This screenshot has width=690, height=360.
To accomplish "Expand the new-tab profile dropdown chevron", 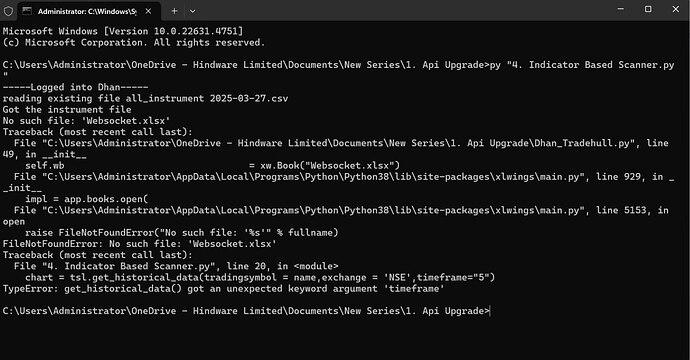I will point(192,11).
